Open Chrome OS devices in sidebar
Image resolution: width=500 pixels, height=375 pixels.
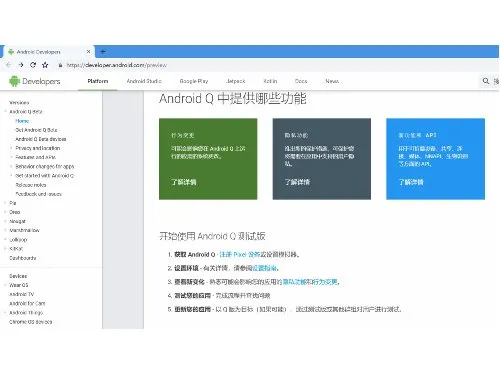(x=31, y=322)
